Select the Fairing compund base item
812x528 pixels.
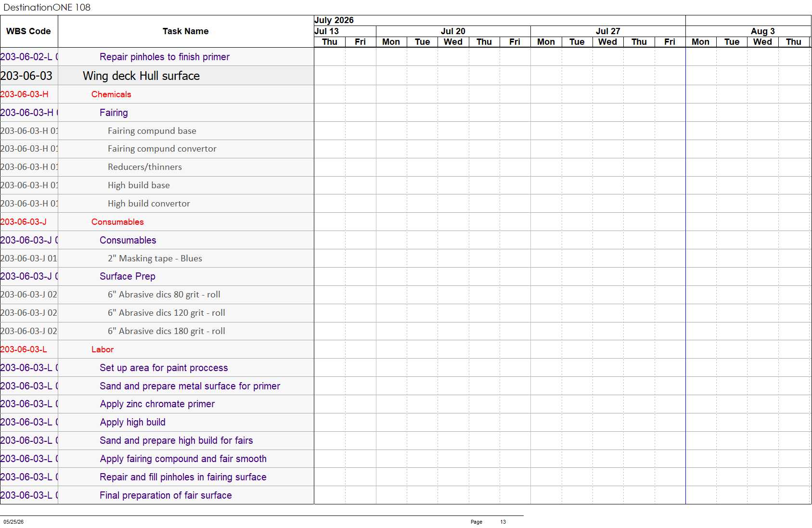pos(152,131)
